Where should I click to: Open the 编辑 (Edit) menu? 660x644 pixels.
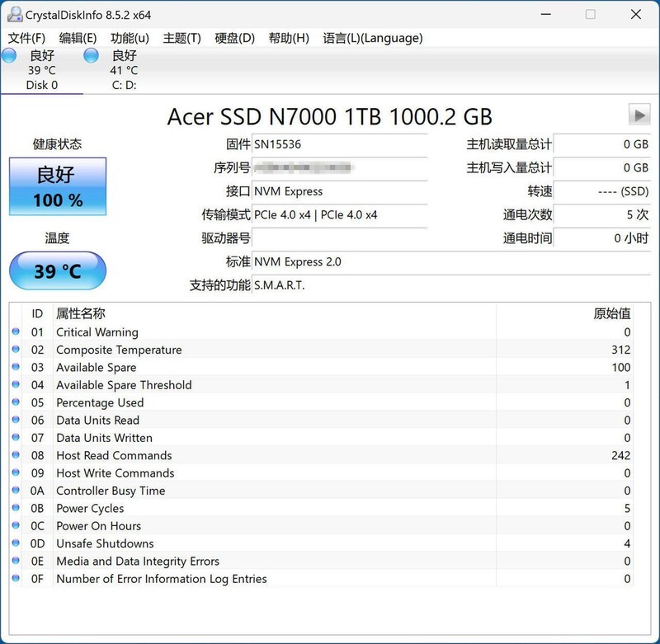point(75,38)
